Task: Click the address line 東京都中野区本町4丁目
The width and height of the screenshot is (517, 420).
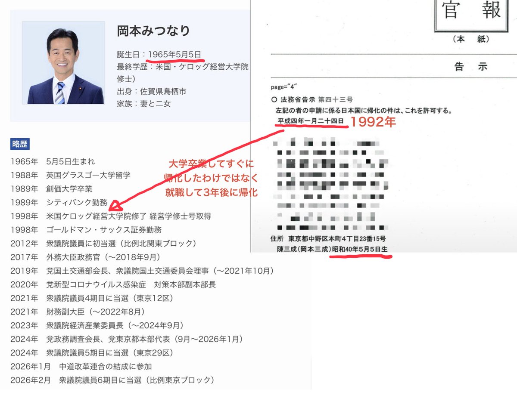Action: (328, 238)
